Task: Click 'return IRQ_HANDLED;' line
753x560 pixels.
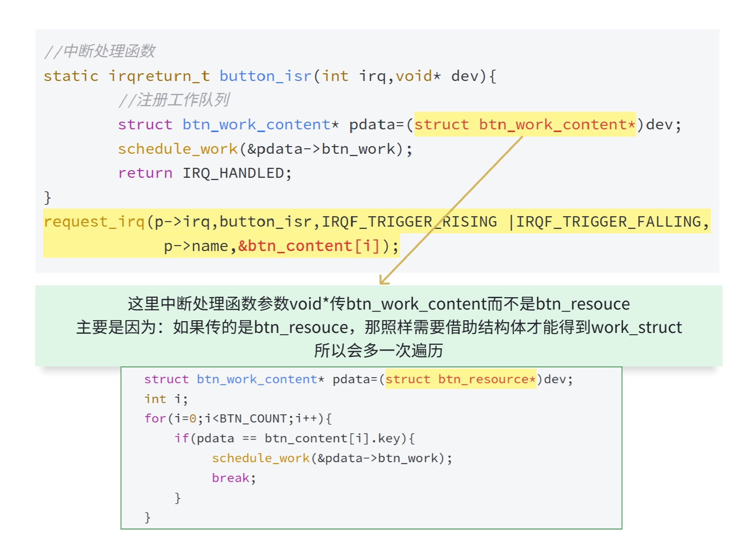Action: (x=205, y=173)
